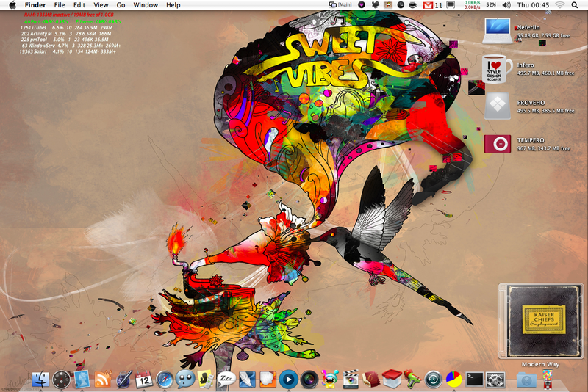
Task: Click the Zzz speech bubble dock icon
Action: pyautogui.click(x=226, y=380)
